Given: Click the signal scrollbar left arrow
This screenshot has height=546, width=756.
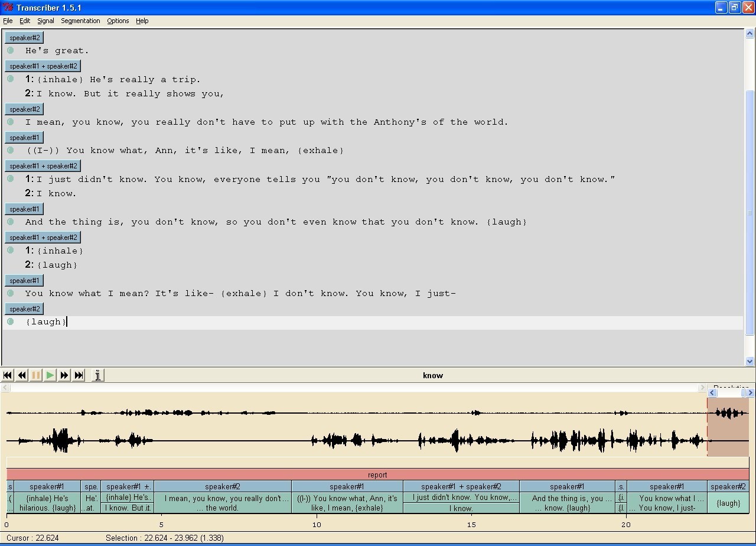Looking at the screenshot, I should coord(5,388).
